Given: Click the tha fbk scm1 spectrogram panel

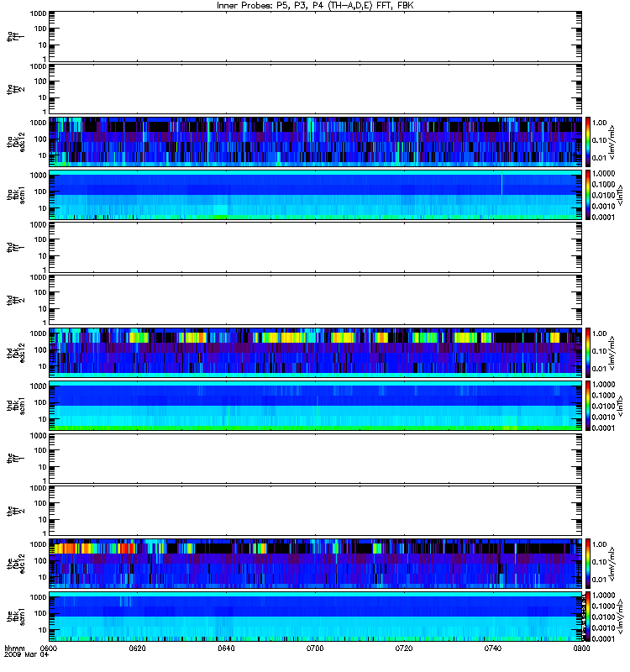Looking at the screenshot, I should coord(316,195).
